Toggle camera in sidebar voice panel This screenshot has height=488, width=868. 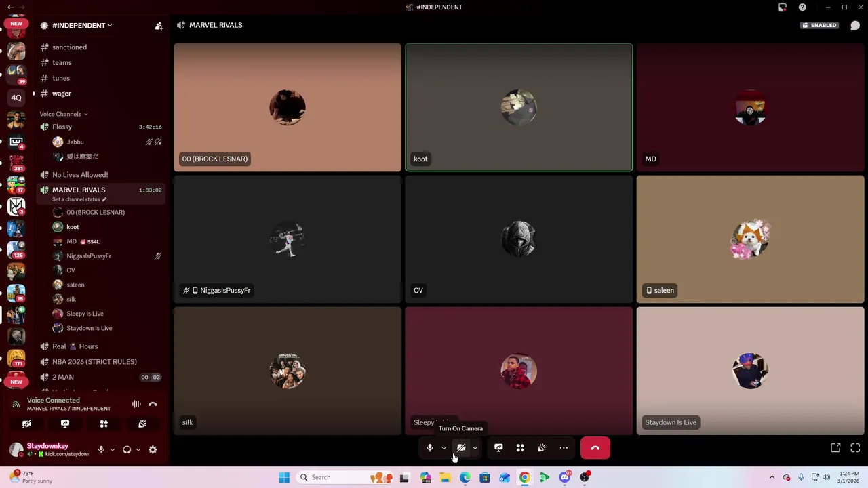point(26,424)
